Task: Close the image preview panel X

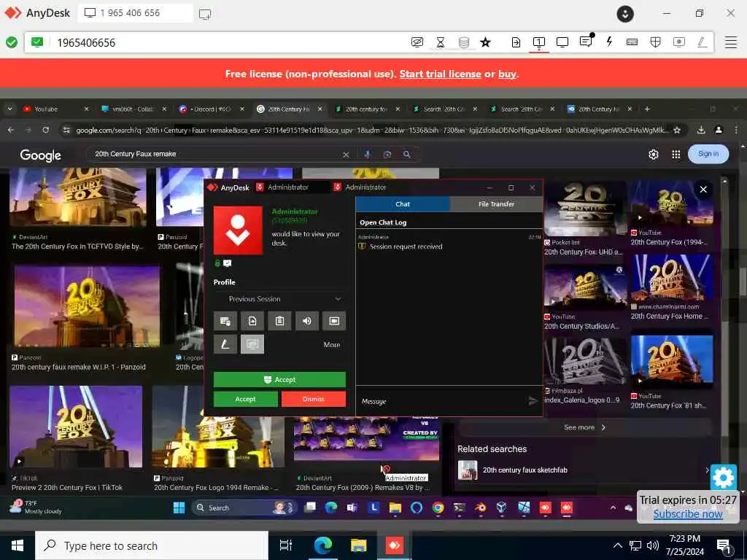Action: [x=703, y=190]
